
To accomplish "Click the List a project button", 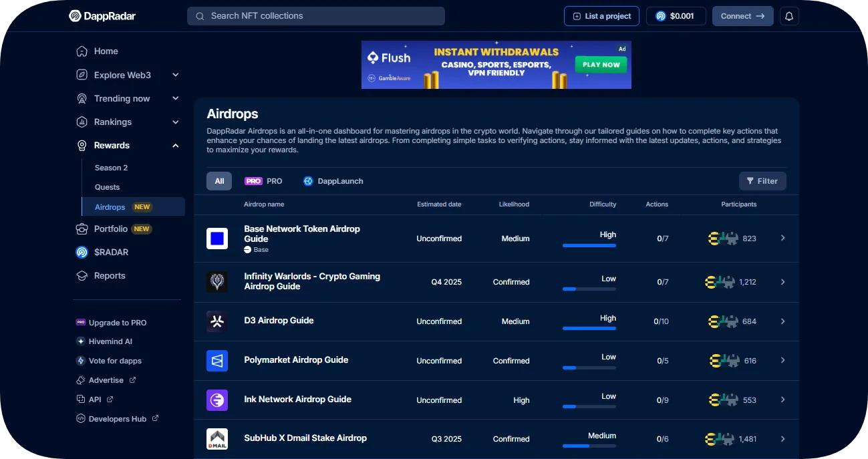I will [x=601, y=16].
